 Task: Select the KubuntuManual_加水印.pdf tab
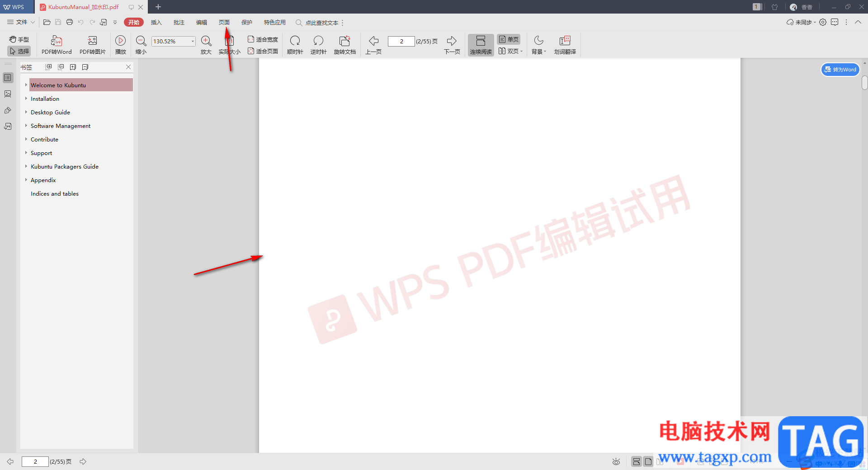[x=83, y=7]
